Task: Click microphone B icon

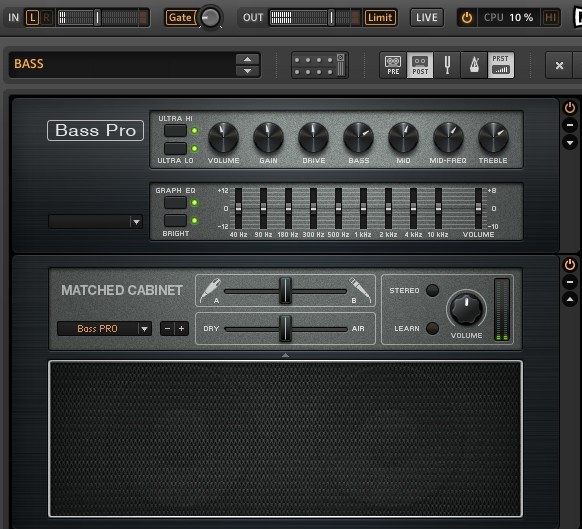Action: pos(360,290)
